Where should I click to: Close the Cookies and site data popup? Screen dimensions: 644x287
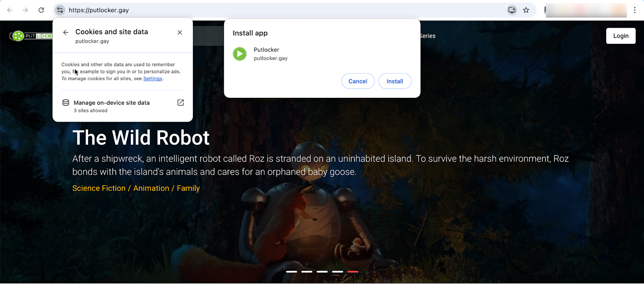(180, 32)
